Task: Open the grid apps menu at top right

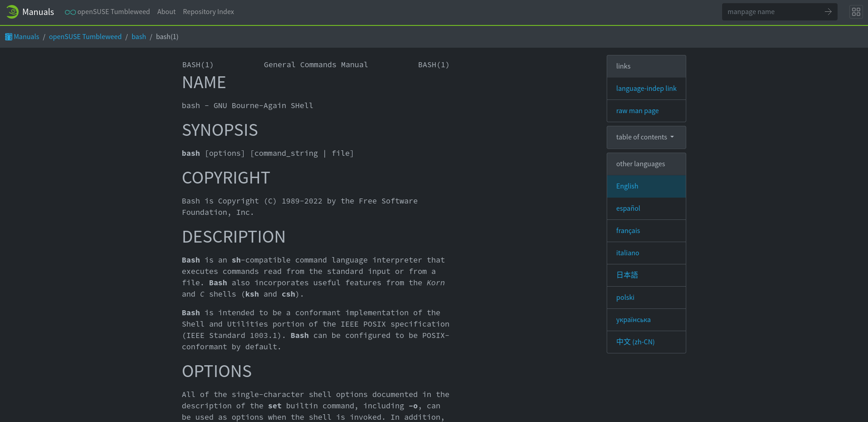Action: pos(856,11)
